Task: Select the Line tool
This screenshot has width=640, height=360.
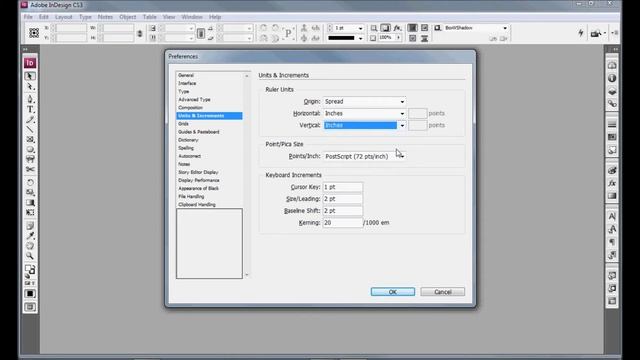Action: pos(30,129)
